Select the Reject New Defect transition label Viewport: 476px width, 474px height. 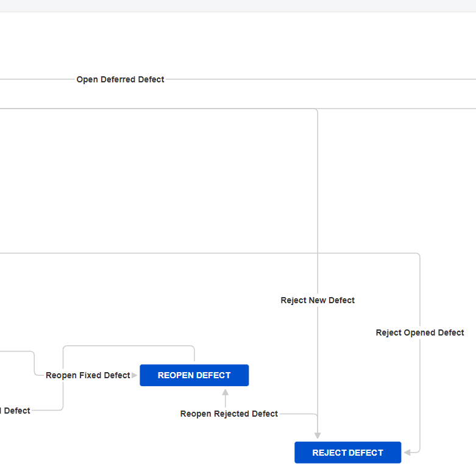318,300
